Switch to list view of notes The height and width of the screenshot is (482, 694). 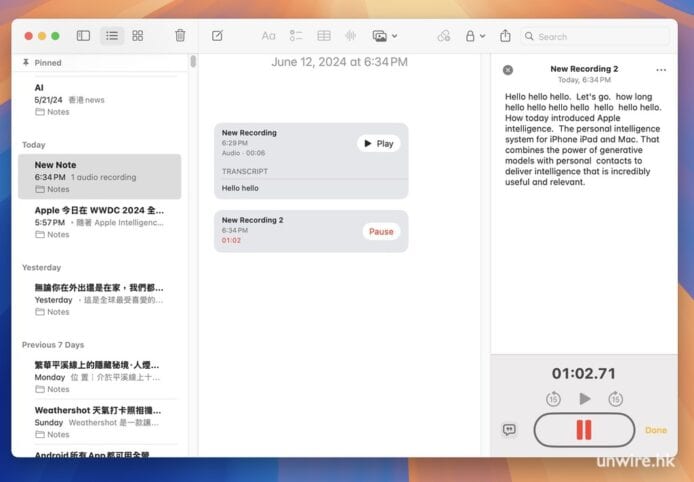pos(112,36)
